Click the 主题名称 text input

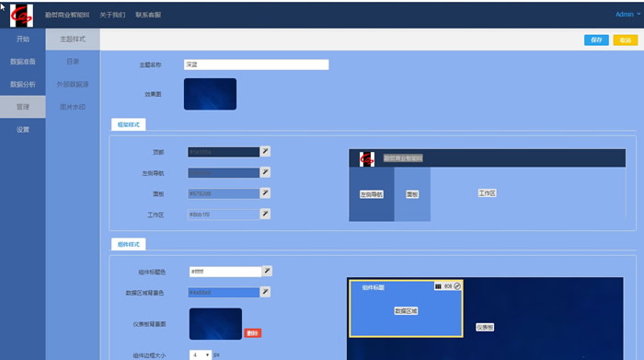[x=257, y=64]
